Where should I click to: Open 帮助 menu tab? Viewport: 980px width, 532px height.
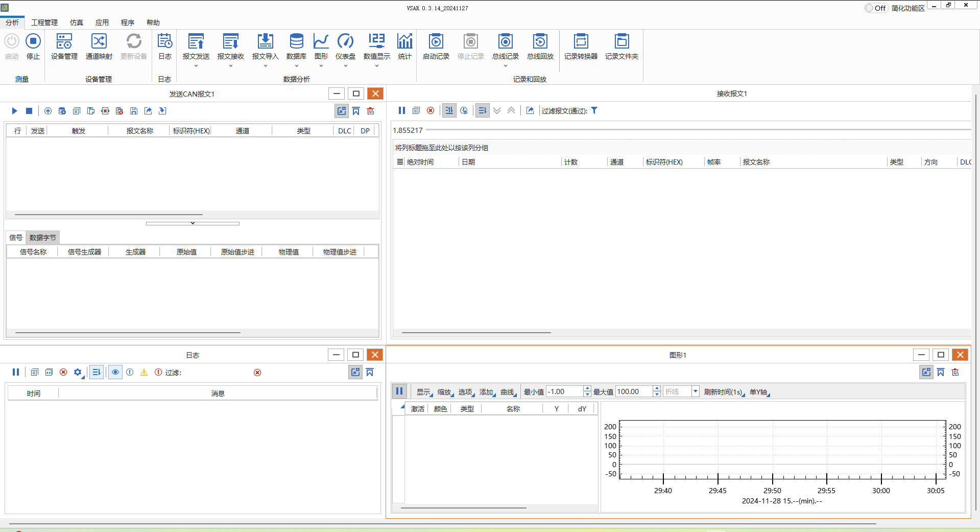153,22
